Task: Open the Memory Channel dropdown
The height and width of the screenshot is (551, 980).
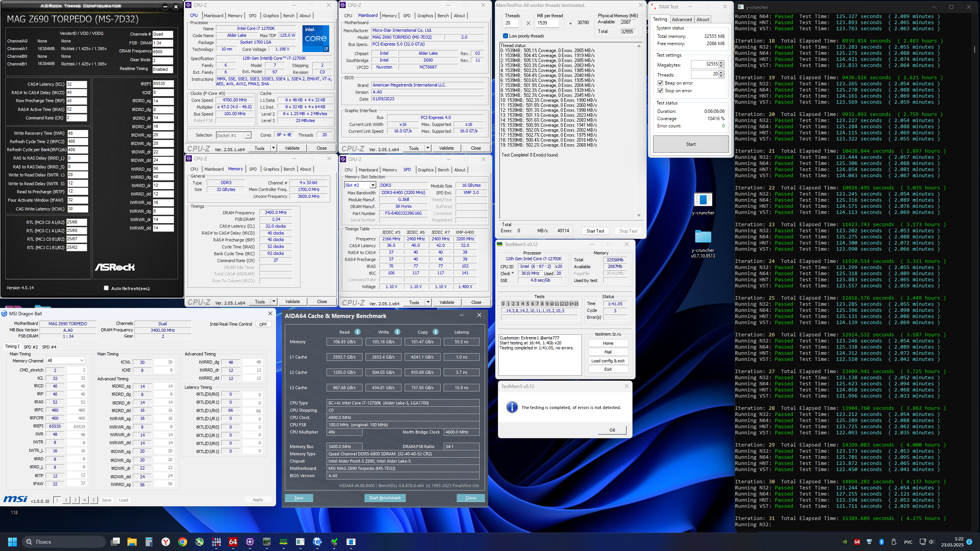Action: coord(82,360)
